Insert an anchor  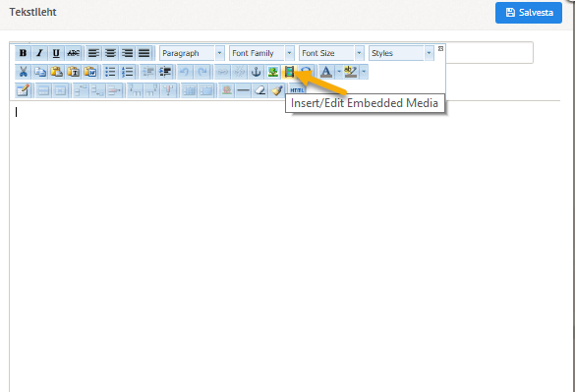tap(256, 72)
